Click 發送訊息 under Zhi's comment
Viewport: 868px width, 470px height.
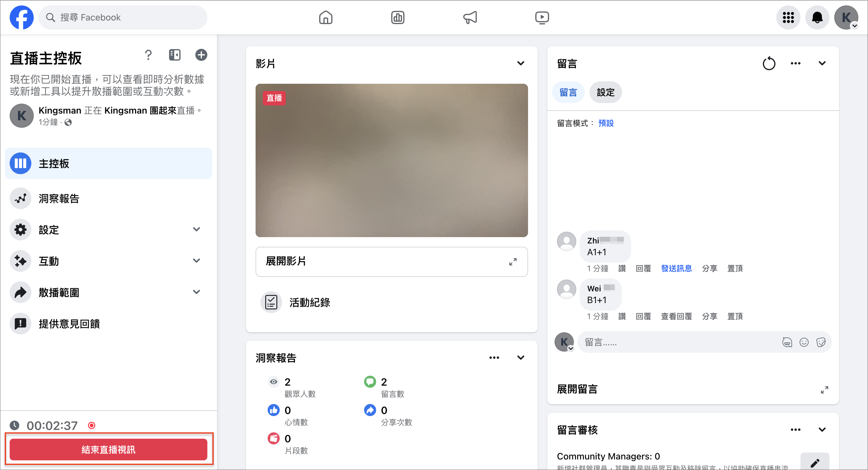(676, 268)
